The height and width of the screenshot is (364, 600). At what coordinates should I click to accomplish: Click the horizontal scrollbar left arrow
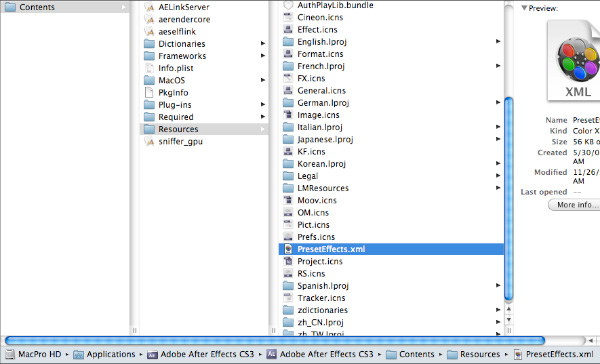click(x=590, y=340)
